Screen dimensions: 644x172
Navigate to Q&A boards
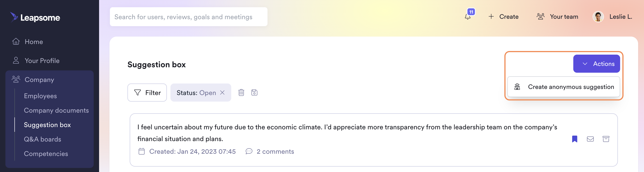coord(43,139)
